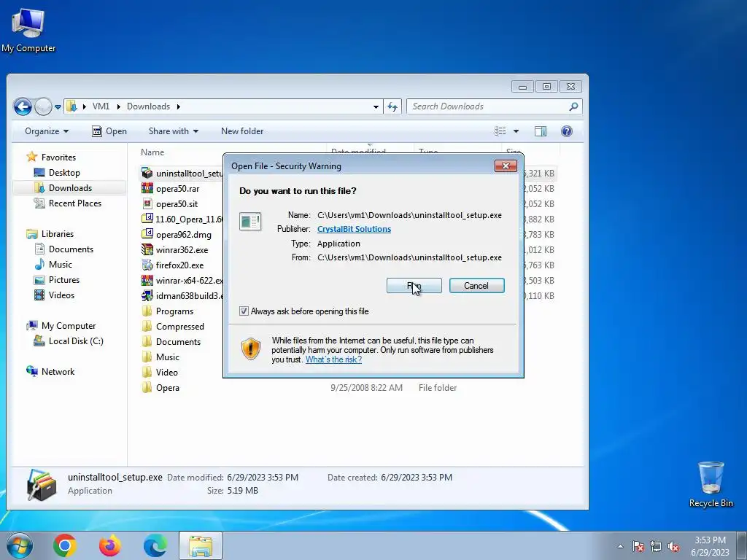Click the Explorer forward arrow button
Screen dimensions: 747x560
43,106
